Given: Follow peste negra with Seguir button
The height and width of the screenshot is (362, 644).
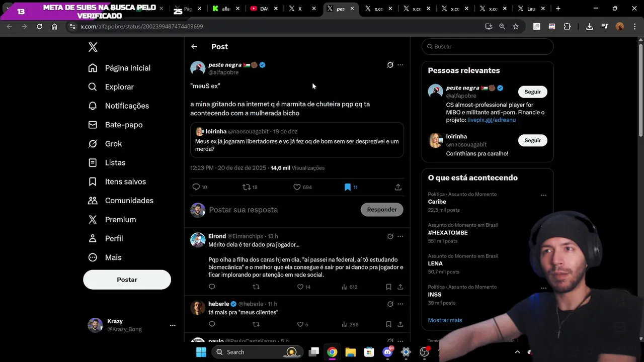Looking at the screenshot, I should click(532, 92).
